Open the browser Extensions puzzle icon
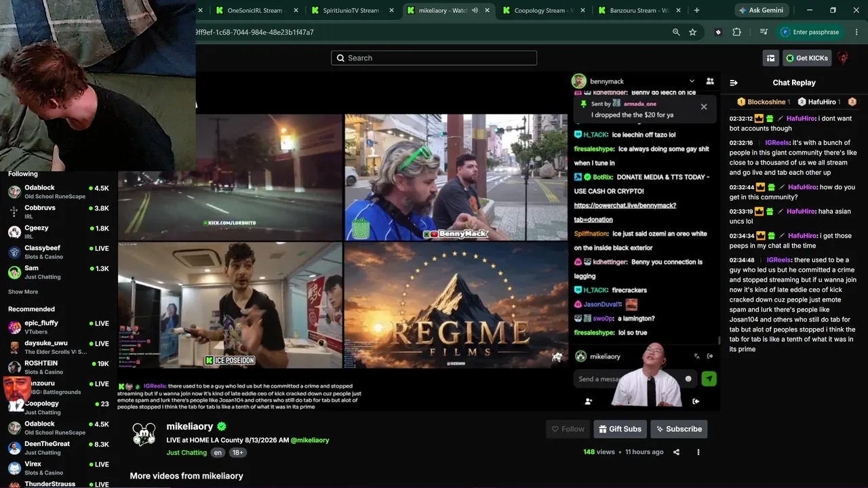 [x=736, y=32]
